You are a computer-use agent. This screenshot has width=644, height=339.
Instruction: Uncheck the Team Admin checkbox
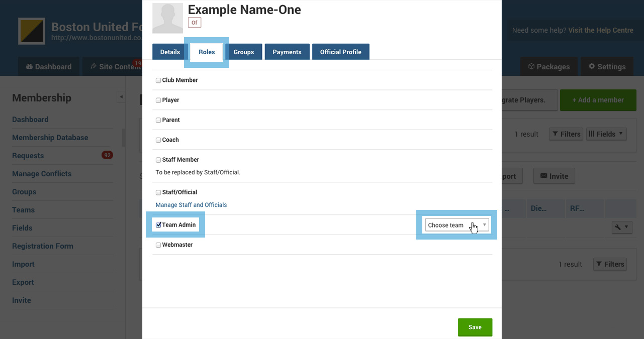[158, 225]
